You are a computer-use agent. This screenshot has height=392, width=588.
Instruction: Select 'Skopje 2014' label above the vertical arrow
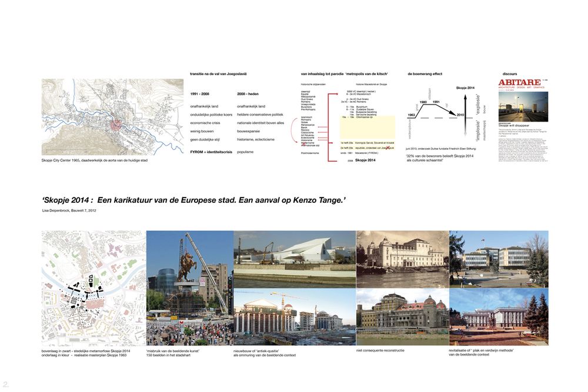point(465,88)
